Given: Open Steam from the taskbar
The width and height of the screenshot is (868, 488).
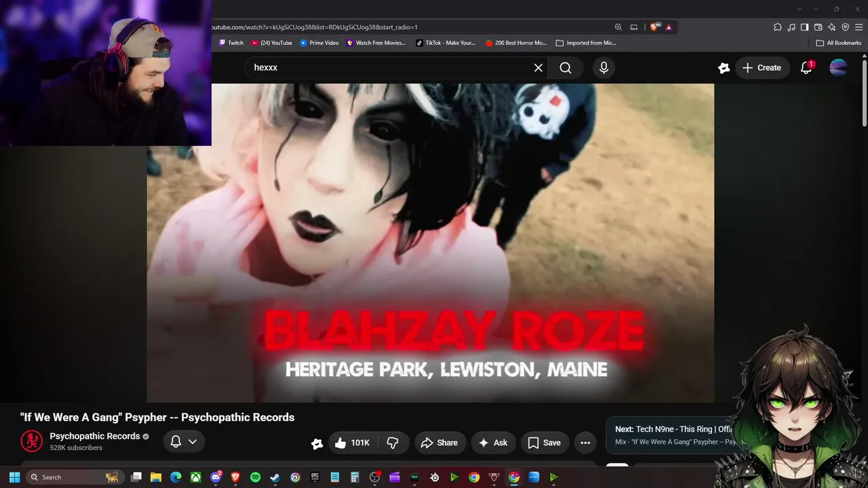Looking at the screenshot, I should tap(275, 477).
